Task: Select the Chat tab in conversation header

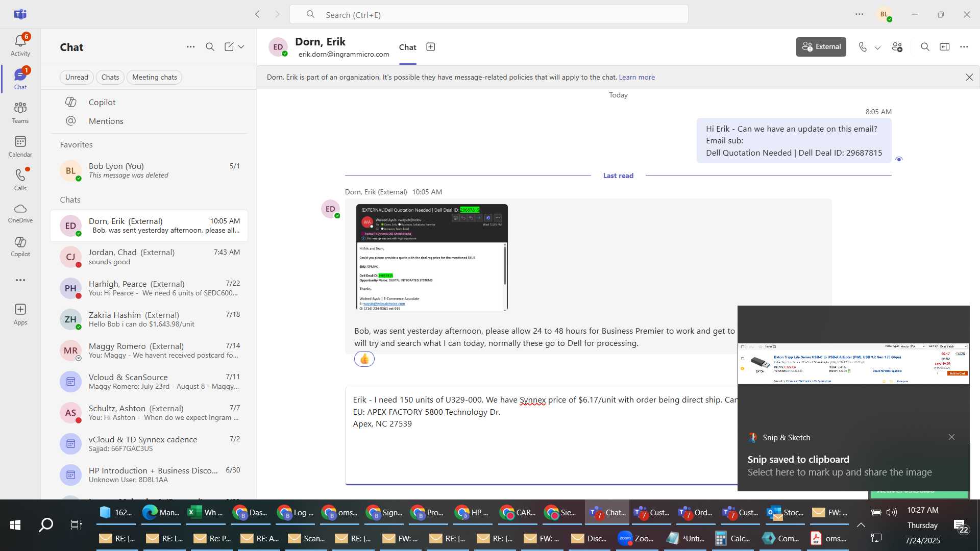Action: click(x=407, y=47)
